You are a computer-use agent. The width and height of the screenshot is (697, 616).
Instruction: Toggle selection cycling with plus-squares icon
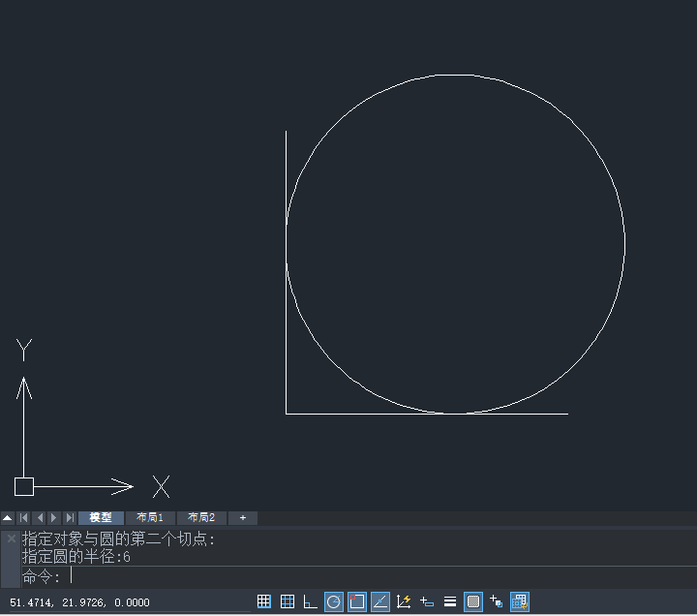(x=496, y=601)
